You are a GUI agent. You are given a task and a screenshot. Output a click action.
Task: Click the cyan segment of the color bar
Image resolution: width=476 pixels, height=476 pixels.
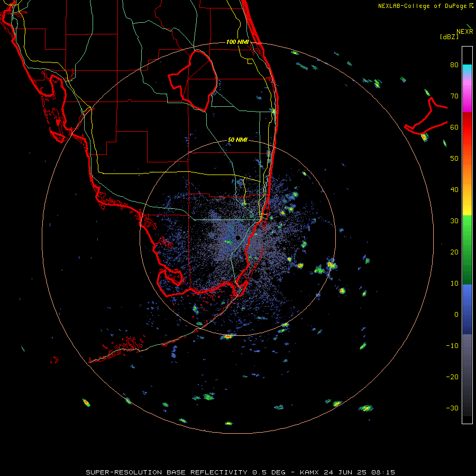(x=467, y=70)
